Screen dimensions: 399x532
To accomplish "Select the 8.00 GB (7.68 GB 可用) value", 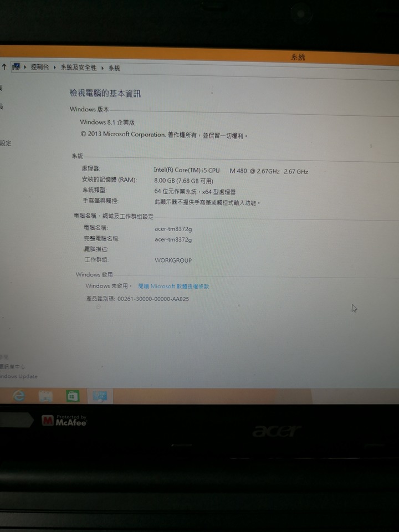I will click(183, 181).
